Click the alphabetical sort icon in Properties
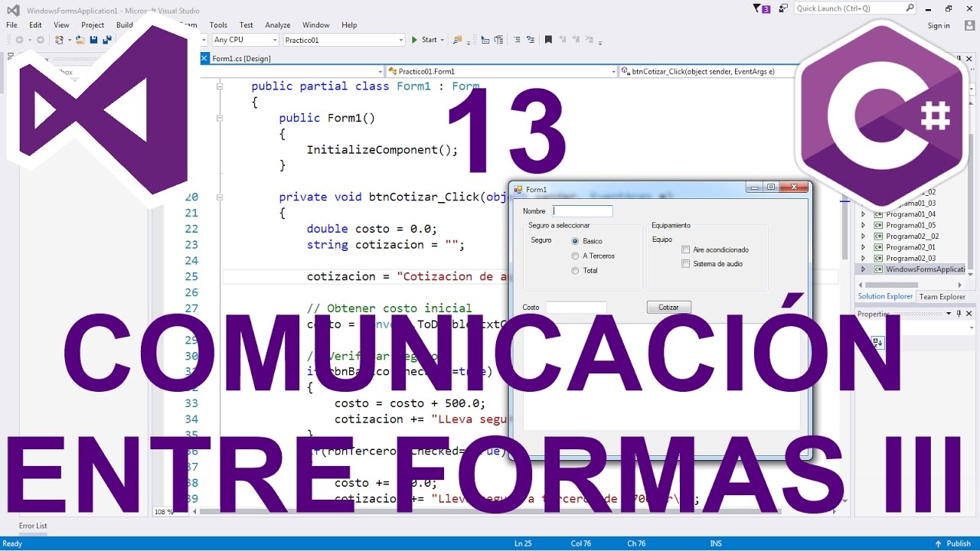 click(x=877, y=343)
